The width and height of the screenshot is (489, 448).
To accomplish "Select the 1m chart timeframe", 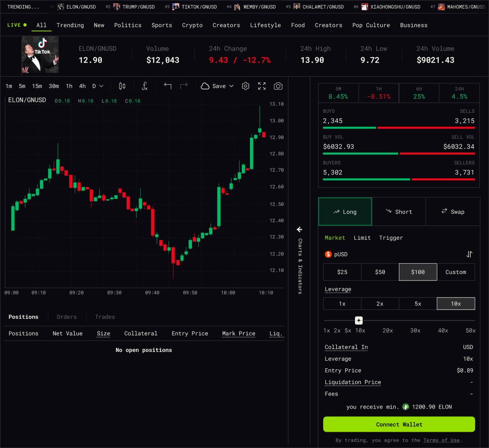I will tap(9, 86).
